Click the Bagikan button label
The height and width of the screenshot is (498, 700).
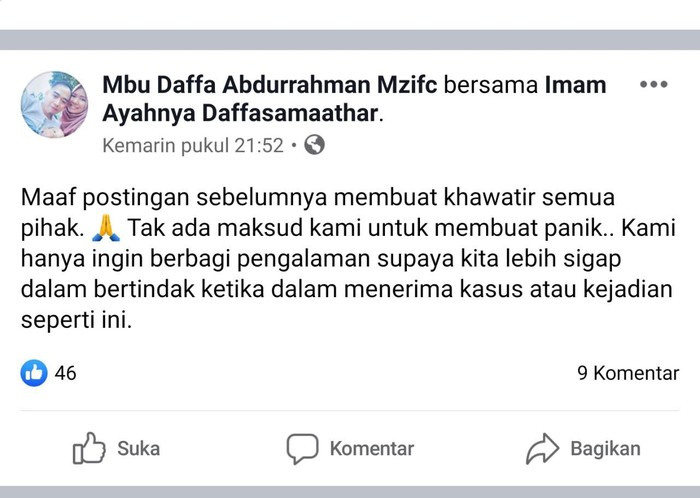point(605,448)
